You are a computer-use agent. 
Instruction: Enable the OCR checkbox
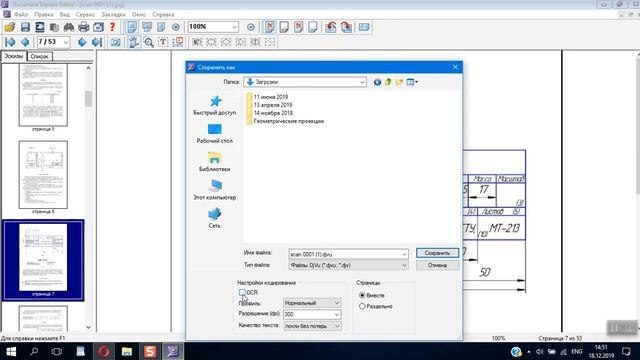pos(242,292)
